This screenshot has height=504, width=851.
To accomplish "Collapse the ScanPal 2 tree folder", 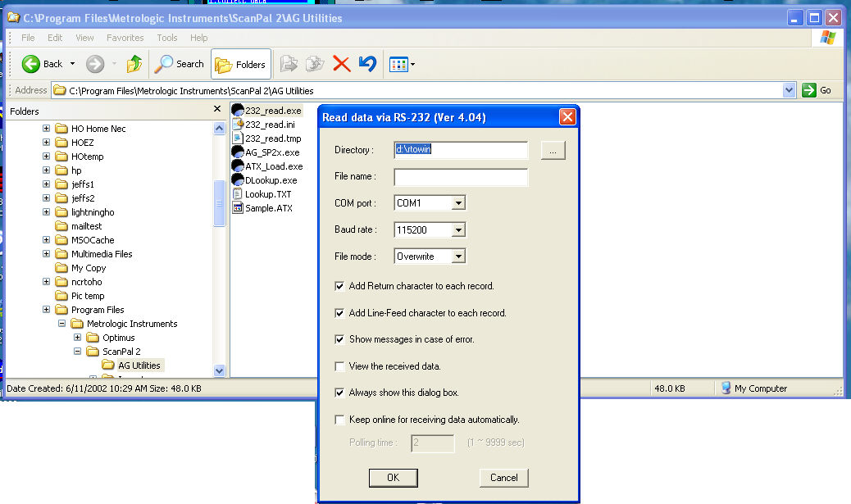I will [x=78, y=352].
